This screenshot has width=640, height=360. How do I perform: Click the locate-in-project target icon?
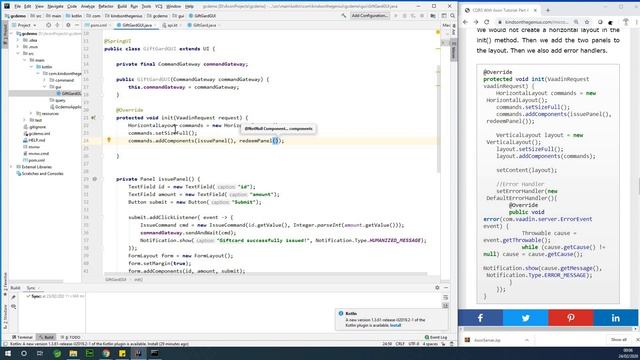tap(49, 25)
